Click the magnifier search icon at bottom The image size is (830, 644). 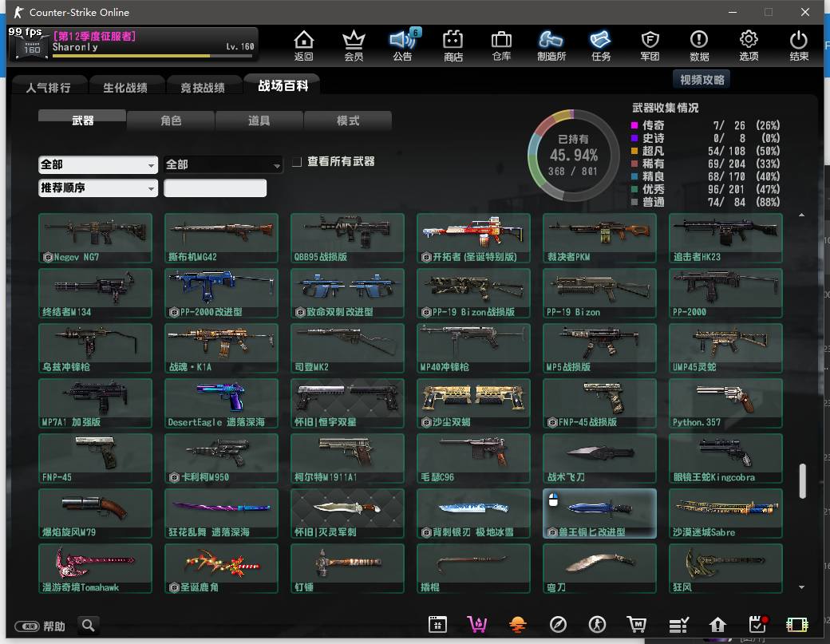[x=89, y=625]
